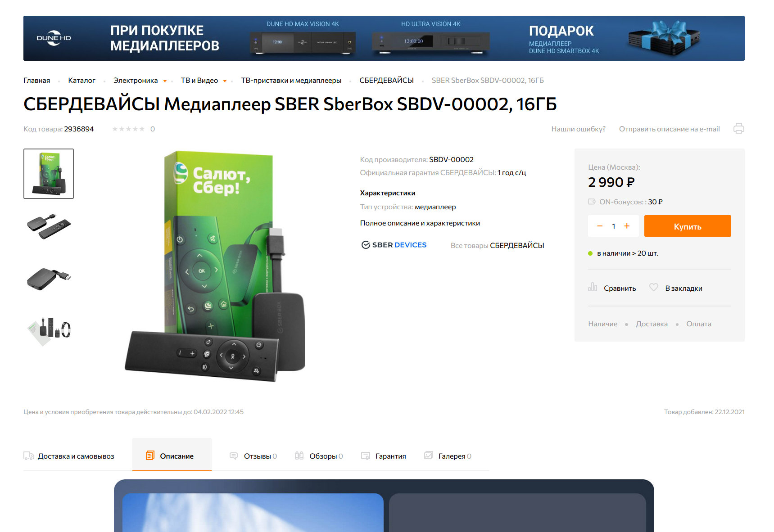Click the orange Купить button
Screen dimensions: 774x532
pos(688,226)
